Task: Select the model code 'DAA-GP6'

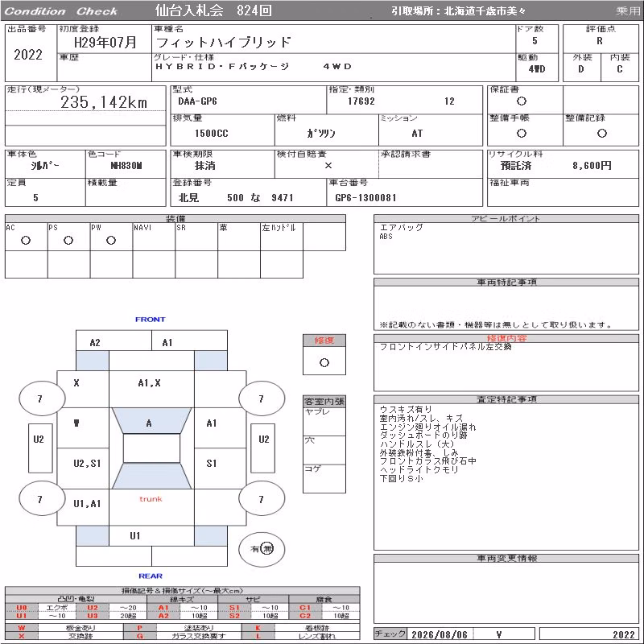Action: 197,101
